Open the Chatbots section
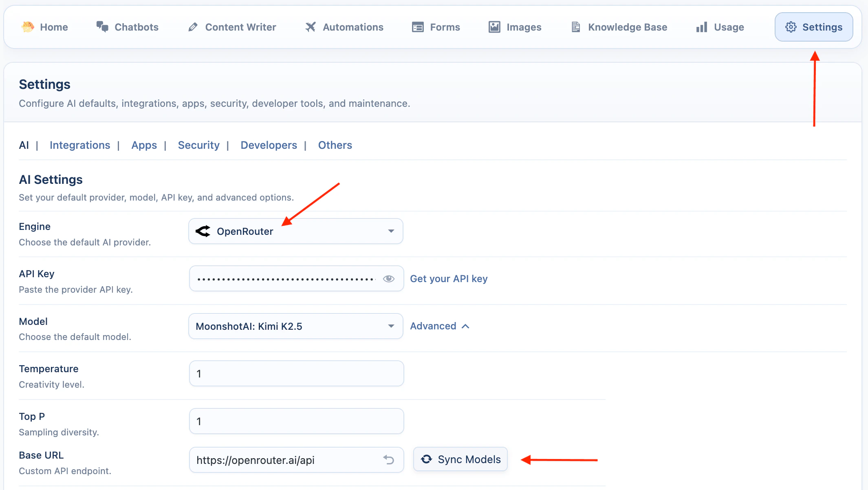Screen dimensions: 868x490 point(136,27)
